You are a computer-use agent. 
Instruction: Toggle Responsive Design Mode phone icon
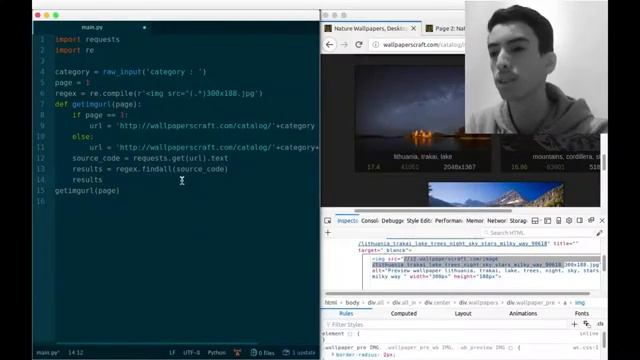[x=558, y=221]
